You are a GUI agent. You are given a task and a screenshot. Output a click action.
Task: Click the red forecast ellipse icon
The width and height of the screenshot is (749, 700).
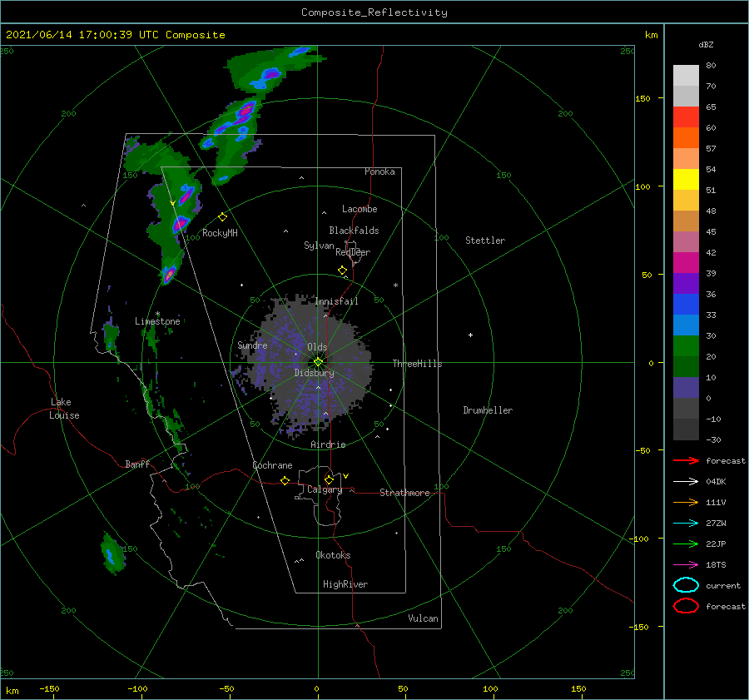686,606
